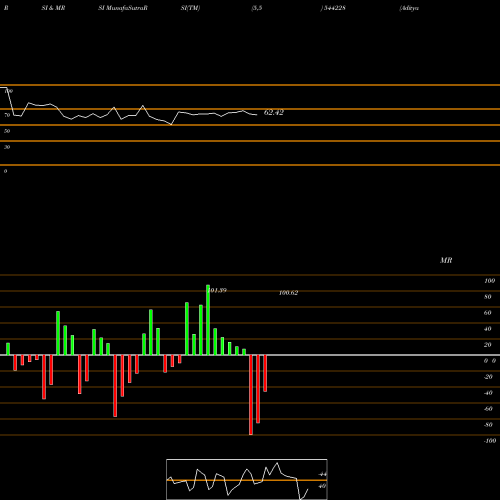500x500 pixels.
Task: Click the MR right-axis label -40
Action: coord(488,393)
